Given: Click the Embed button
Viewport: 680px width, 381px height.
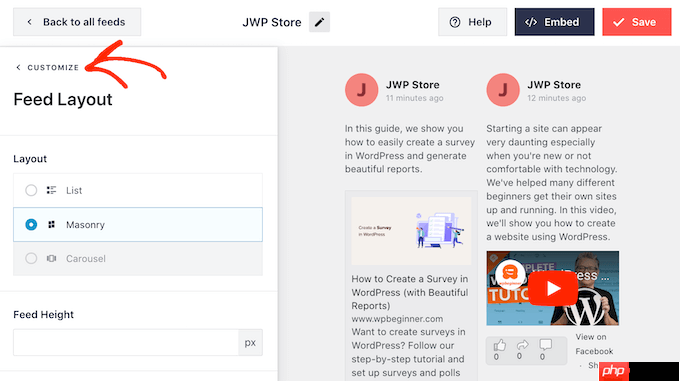Looking at the screenshot, I should click(x=554, y=22).
